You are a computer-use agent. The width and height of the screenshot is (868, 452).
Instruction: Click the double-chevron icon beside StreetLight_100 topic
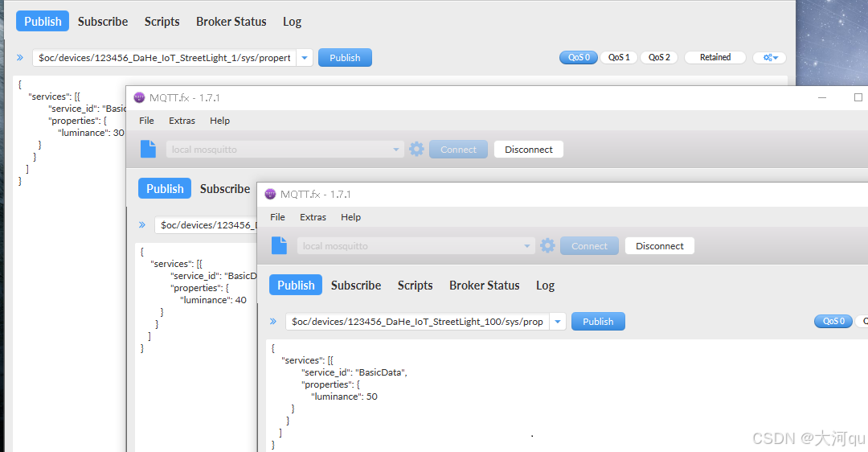pos(273,321)
